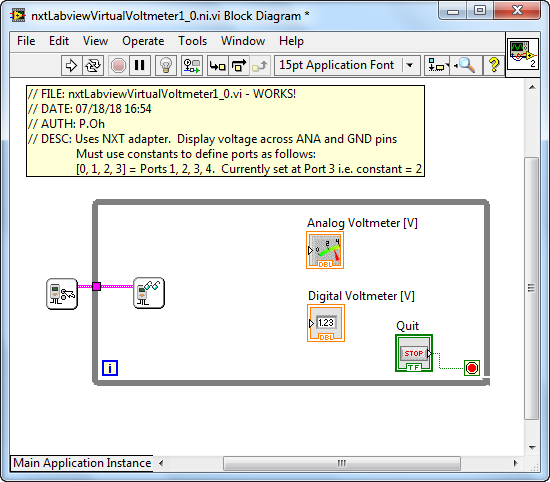Screen dimensions: 550x482
Task: Select the Digital Voltmeter numeric terminal
Action: 326,323
